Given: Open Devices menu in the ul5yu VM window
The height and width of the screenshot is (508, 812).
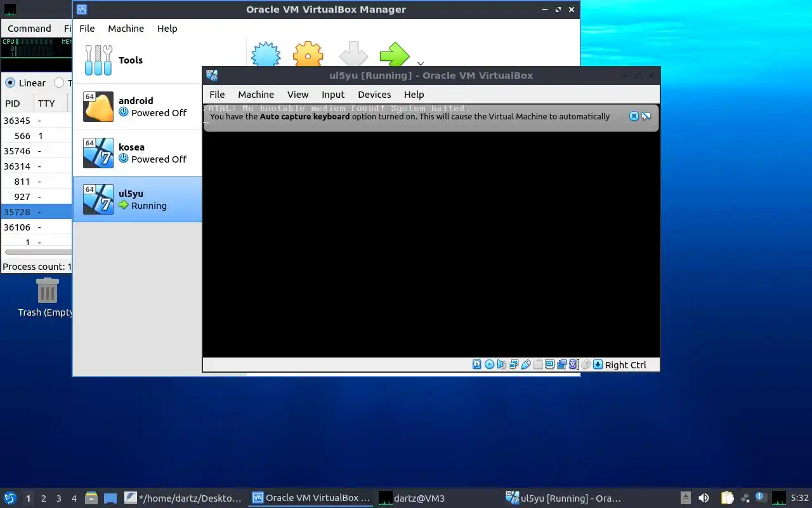Looking at the screenshot, I should pos(374,95).
